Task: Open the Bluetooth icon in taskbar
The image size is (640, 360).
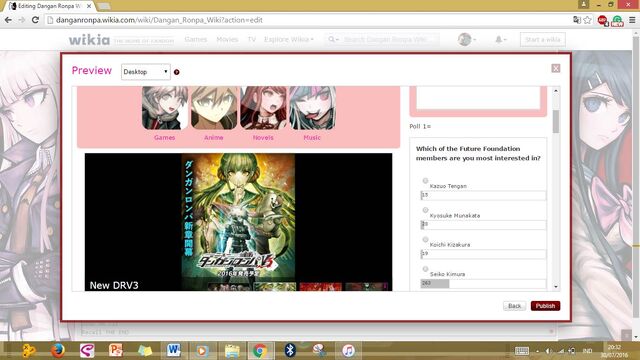Action: point(290,350)
